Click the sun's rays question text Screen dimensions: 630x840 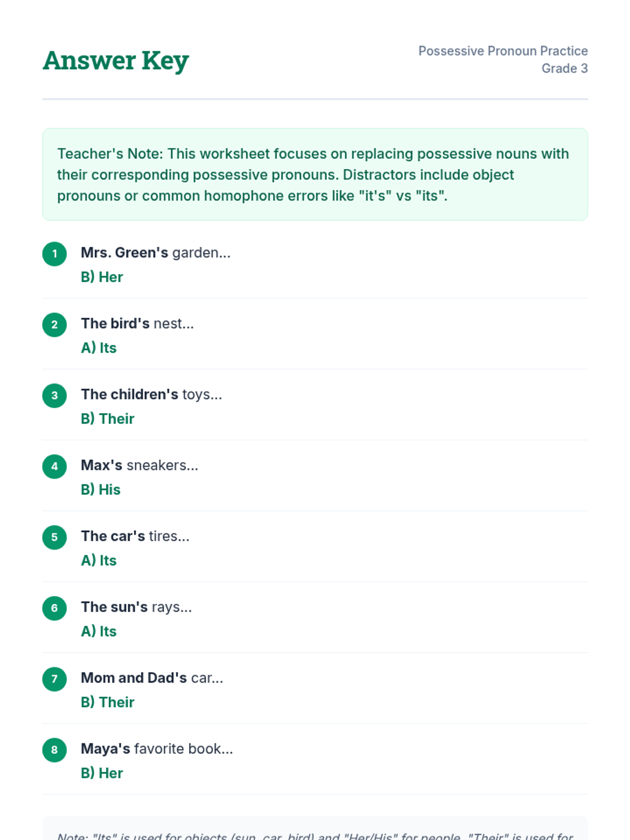pyautogui.click(x=136, y=607)
